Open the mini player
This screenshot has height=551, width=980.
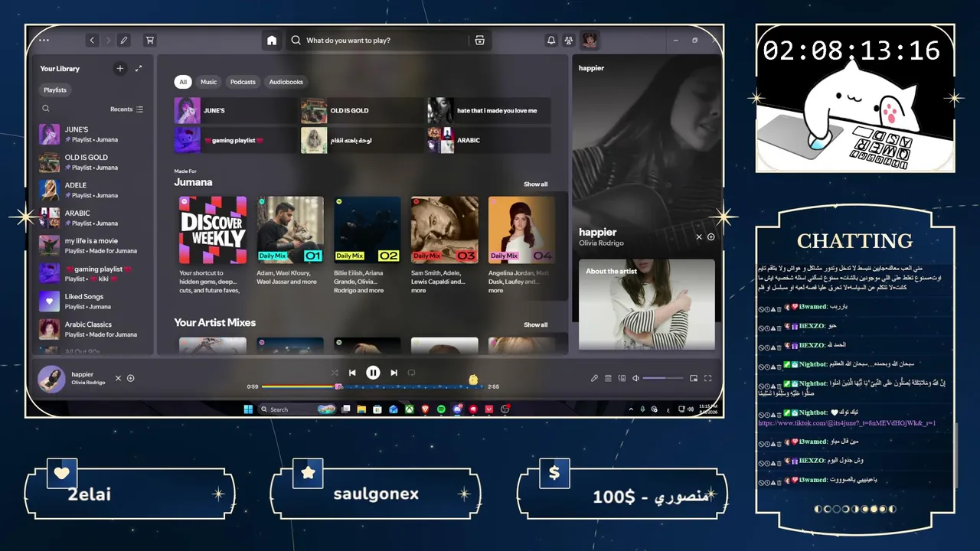click(694, 378)
